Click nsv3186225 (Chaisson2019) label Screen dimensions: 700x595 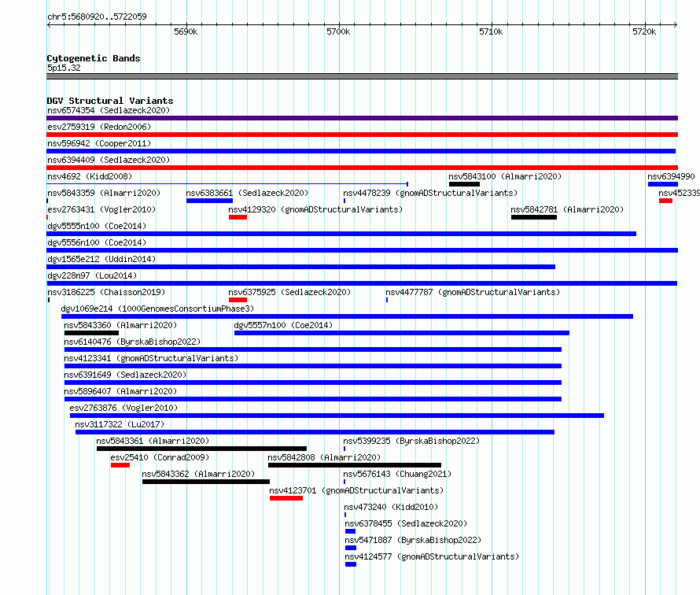(x=106, y=292)
